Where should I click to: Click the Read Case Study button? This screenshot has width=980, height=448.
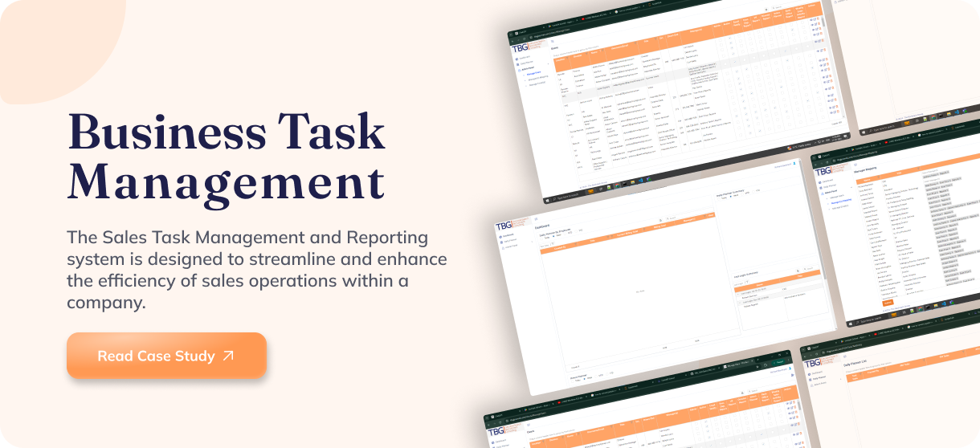tap(166, 355)
